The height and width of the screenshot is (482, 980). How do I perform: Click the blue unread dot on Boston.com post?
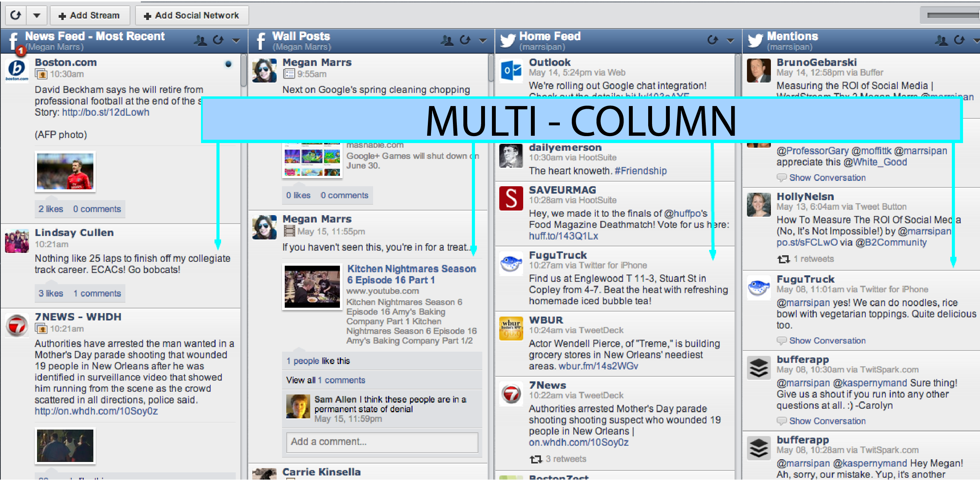[228, 64]
